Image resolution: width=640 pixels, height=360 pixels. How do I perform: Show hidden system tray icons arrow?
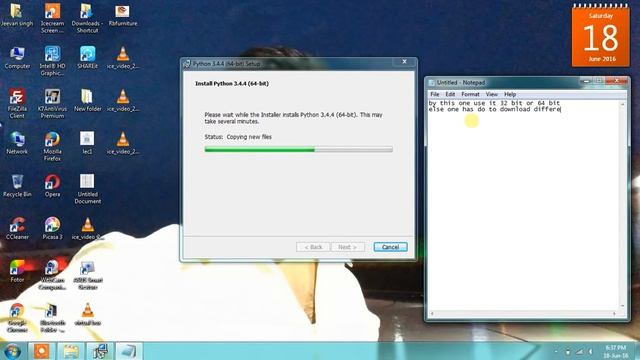pos(556,351)
